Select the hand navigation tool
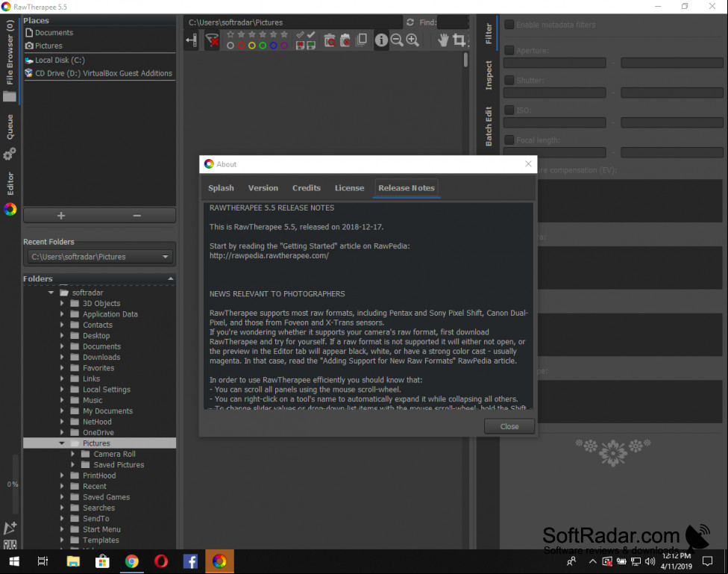This screenshot has height=574, width=728. [443, 40]
